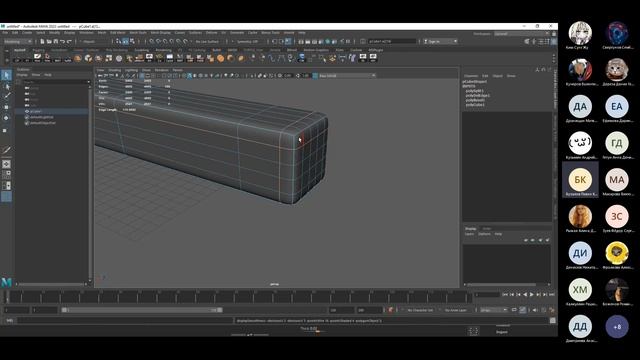Toggle workspace lock icon
Viewport: 640px width, 360px height.
553,34
